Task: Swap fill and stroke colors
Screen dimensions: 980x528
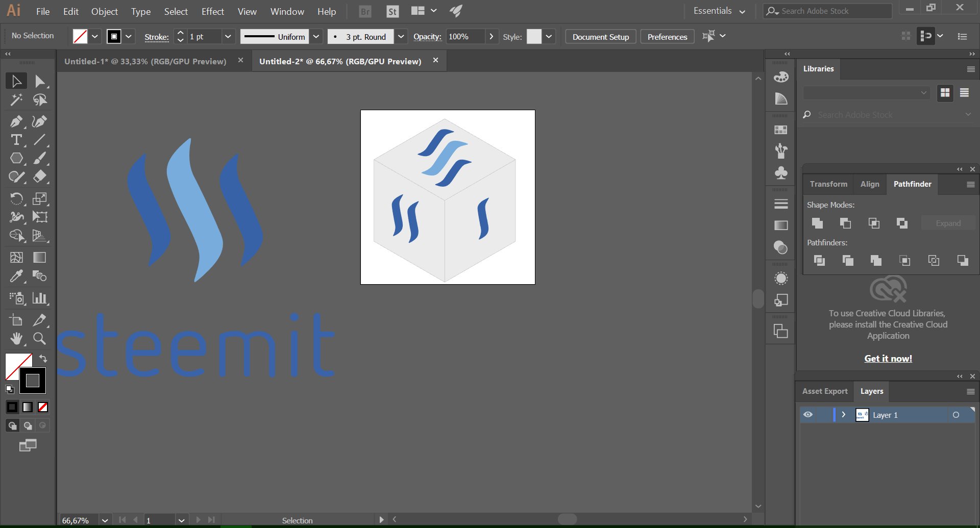Action: (x=43, y=359)
